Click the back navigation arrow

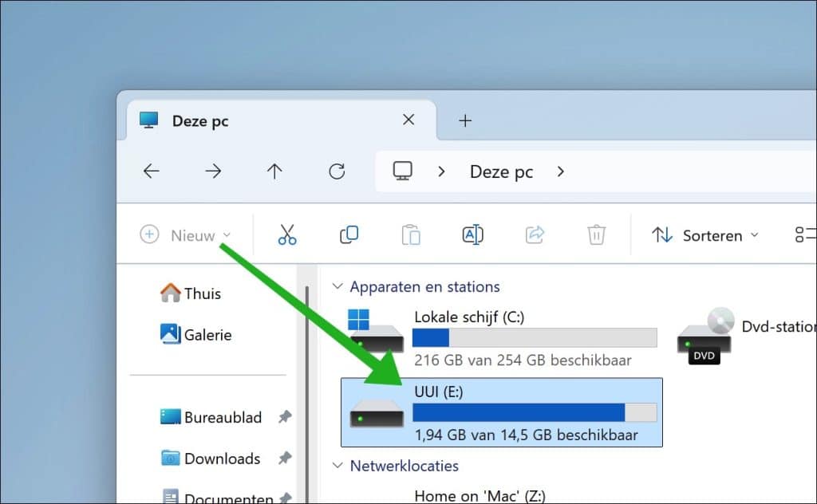click(x=151, y=171)
